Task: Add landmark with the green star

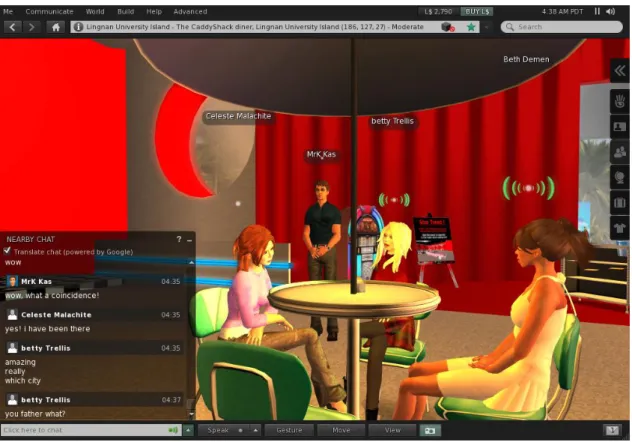Action: (470, 27)
